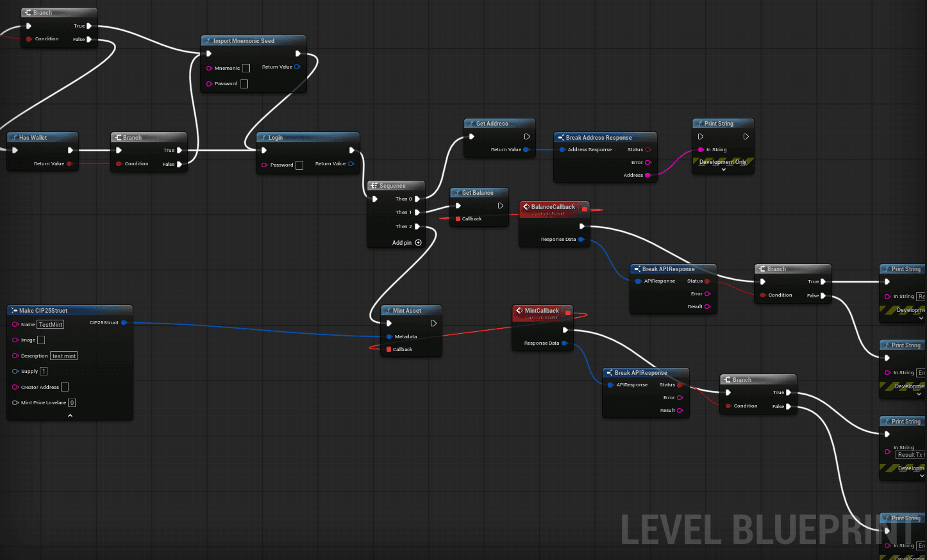The width and height of the screenshot is (927, 560).
Task: Click the Supply value field
Action: point(44,372)
